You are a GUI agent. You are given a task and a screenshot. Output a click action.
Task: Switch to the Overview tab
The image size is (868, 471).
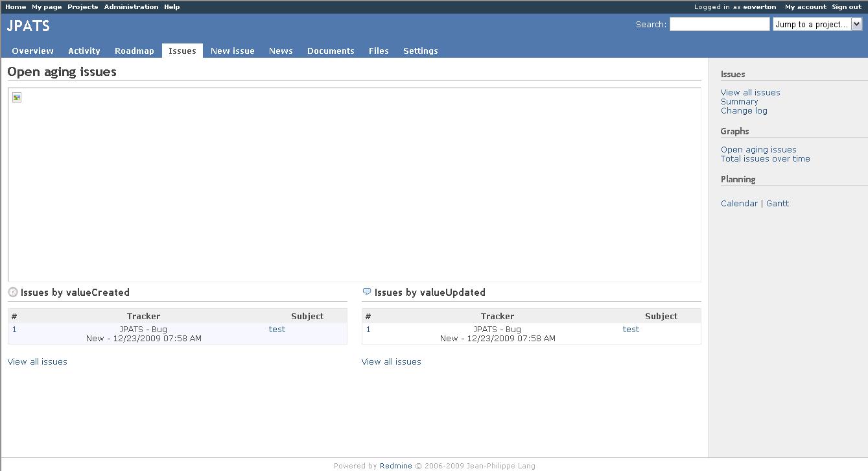[33, 51]
